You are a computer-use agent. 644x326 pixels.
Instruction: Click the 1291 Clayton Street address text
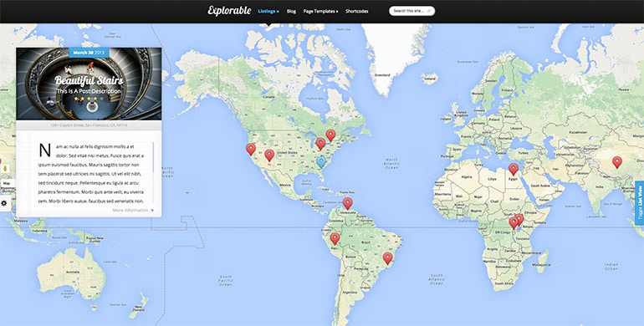click(89, 125)
